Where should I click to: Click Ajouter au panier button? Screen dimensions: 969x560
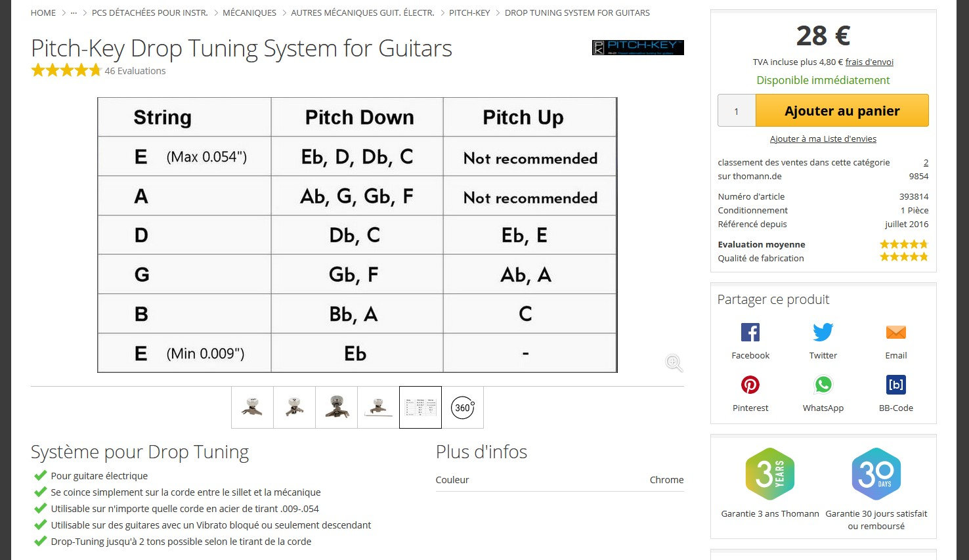(842, 111)
